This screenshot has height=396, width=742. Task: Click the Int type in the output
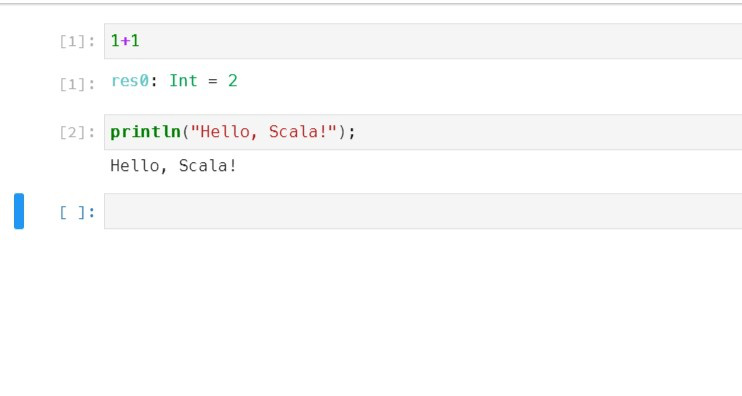(x=183, y=81)
